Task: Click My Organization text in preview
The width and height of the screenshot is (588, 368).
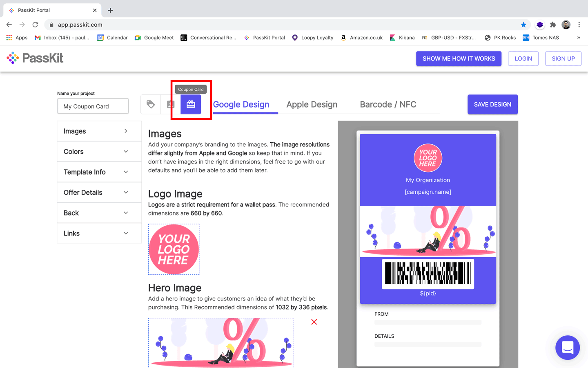Action: tap(428, 180)
